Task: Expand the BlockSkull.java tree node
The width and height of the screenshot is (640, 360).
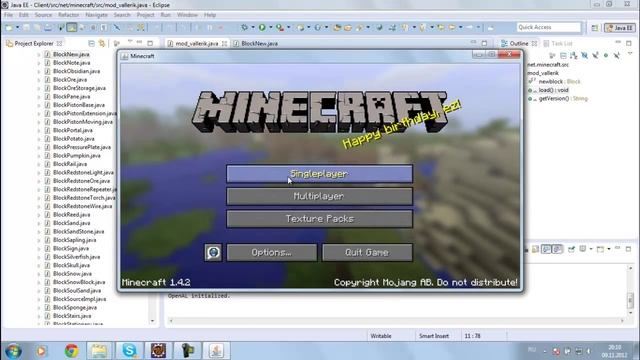Action: [39, 265]
